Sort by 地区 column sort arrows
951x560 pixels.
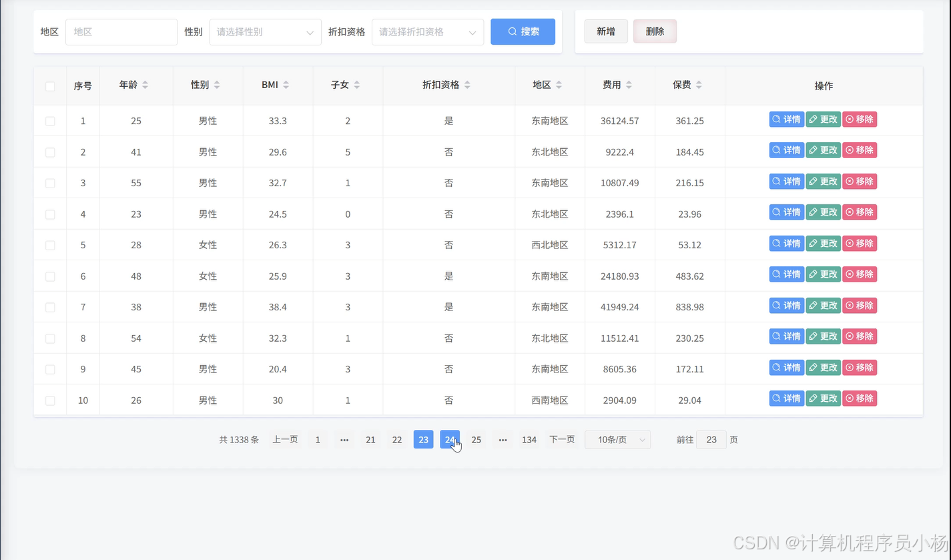(x=559, y=85)
